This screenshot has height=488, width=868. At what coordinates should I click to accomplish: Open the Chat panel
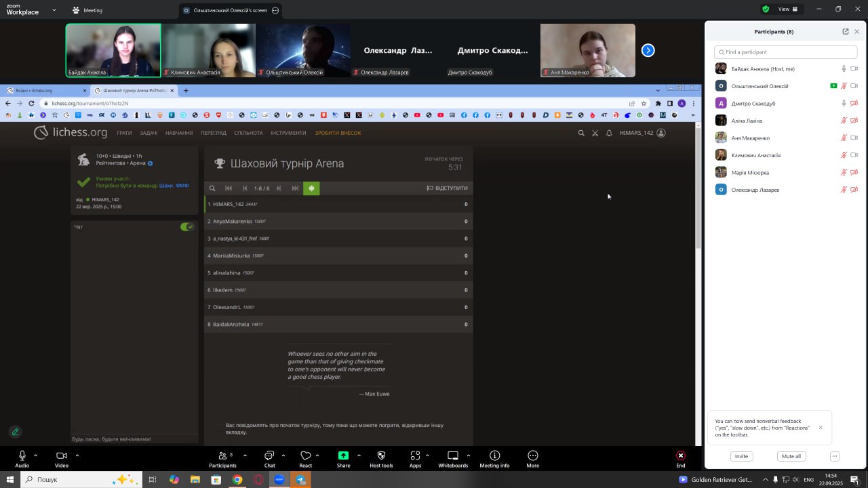tap(269, 455)
